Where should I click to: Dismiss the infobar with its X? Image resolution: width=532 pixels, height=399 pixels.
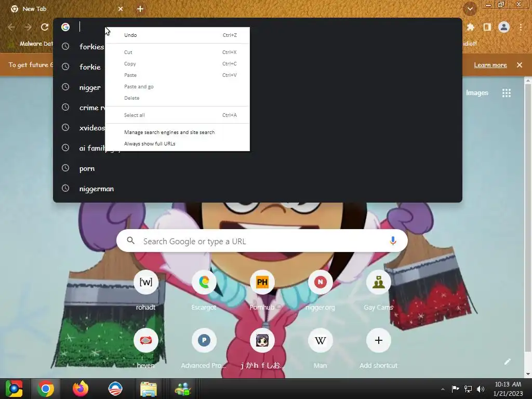pos(520,65)
